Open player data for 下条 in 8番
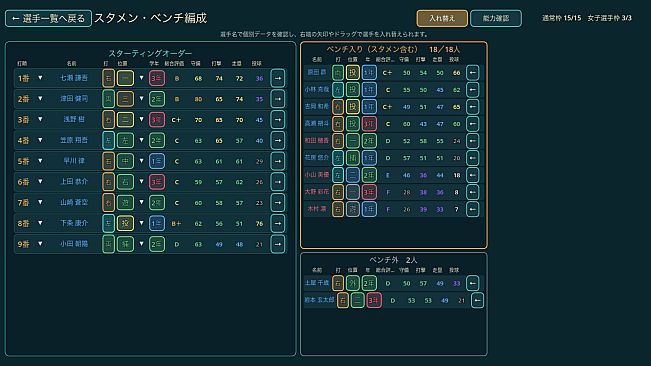651x366 pixels. pos(74,223)
